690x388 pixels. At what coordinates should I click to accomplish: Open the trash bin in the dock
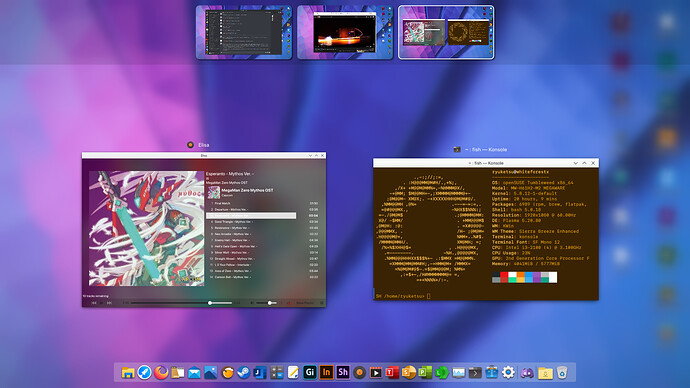(x=562, y=373)
